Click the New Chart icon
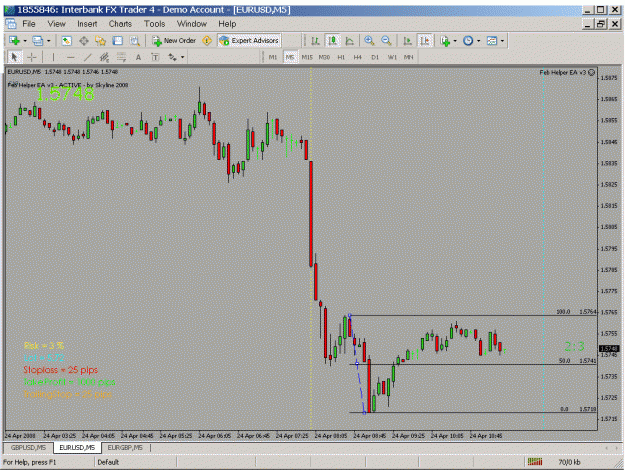This screenshot has height=470, width=625. pos(14,41)
